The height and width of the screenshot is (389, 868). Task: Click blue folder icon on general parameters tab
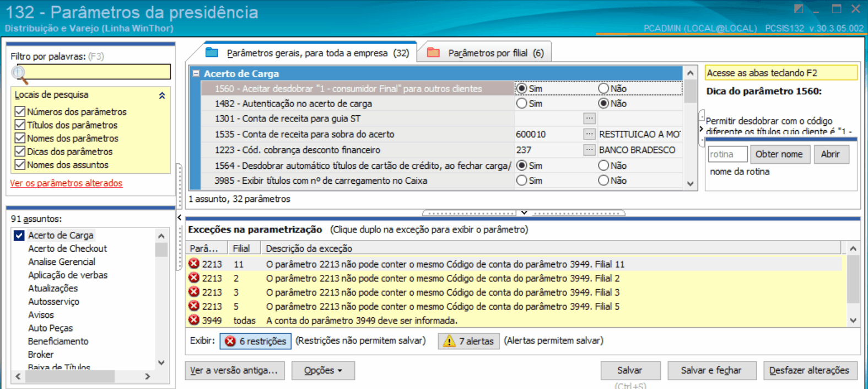212,52
